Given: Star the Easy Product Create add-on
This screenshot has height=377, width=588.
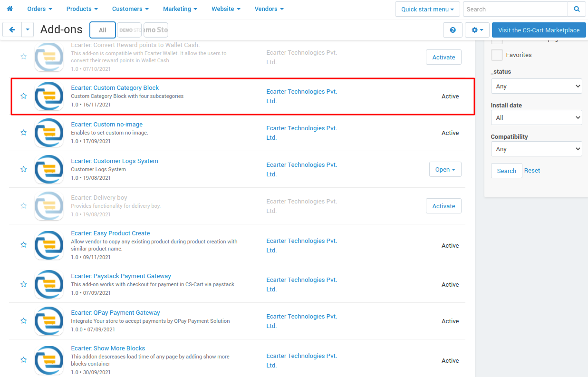Looking at the screenshot, I should click(x=23, y=245).
